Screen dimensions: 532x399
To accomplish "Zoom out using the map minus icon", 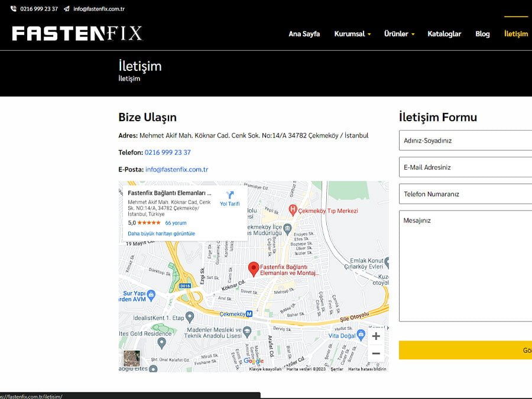I will click(x=377, y=353).
